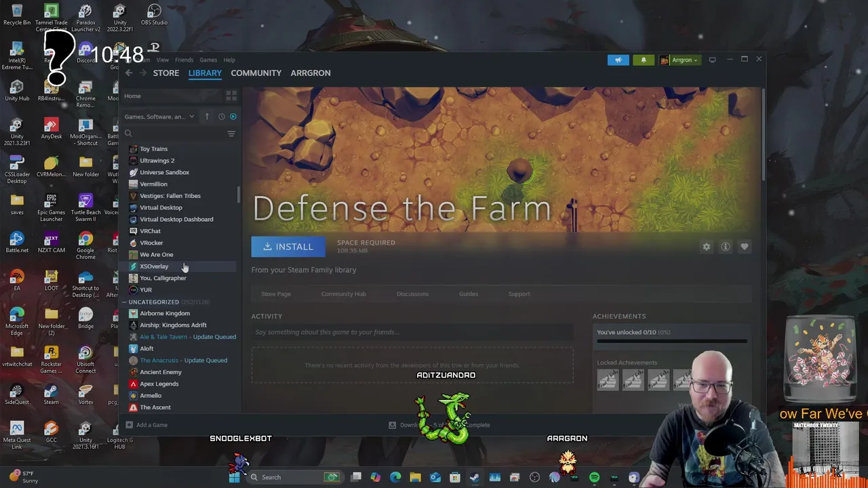Add Defense the Farm to favorites heart

point(745,247)
